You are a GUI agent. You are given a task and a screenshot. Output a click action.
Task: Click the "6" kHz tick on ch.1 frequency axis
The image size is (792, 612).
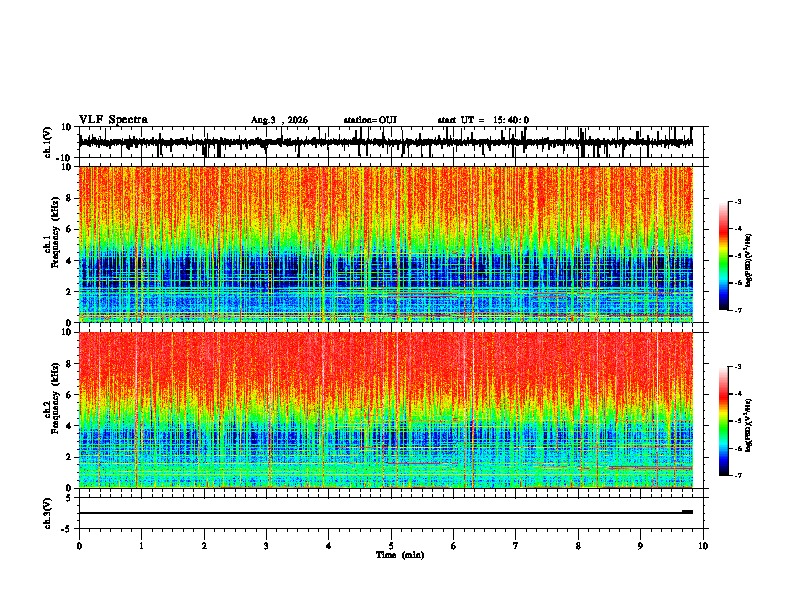click(x=70, y=229)
